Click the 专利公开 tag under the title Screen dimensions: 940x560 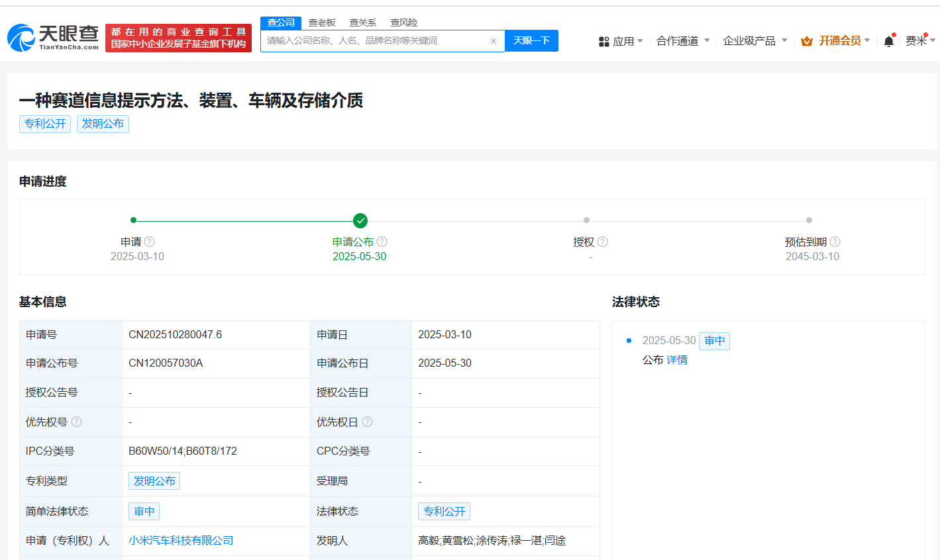pyautogui.click(x=45, y=124)
